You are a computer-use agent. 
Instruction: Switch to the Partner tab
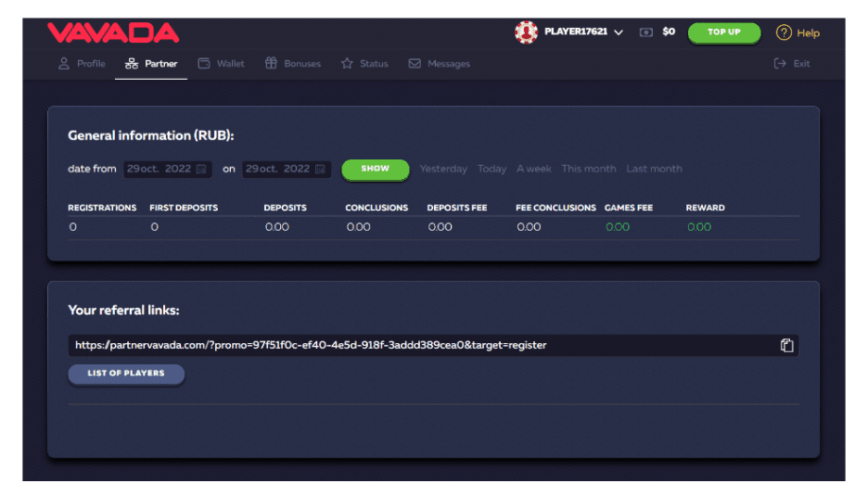pos(161,64)
